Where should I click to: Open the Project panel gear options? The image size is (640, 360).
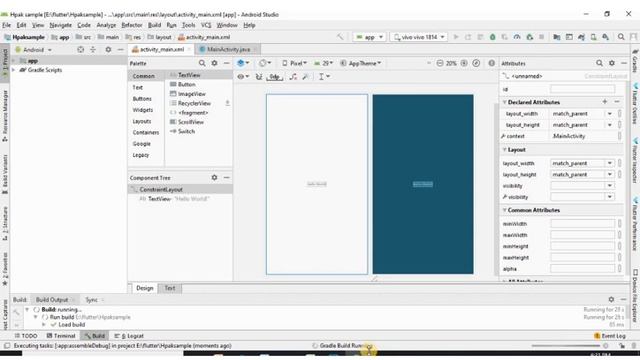pyautogui.click(x=108, y=49)
